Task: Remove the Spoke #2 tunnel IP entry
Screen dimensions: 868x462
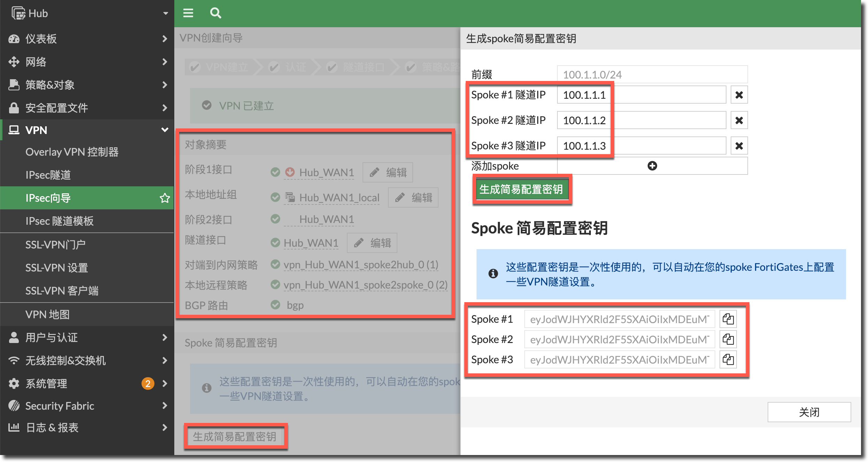Action: point(739,120)
